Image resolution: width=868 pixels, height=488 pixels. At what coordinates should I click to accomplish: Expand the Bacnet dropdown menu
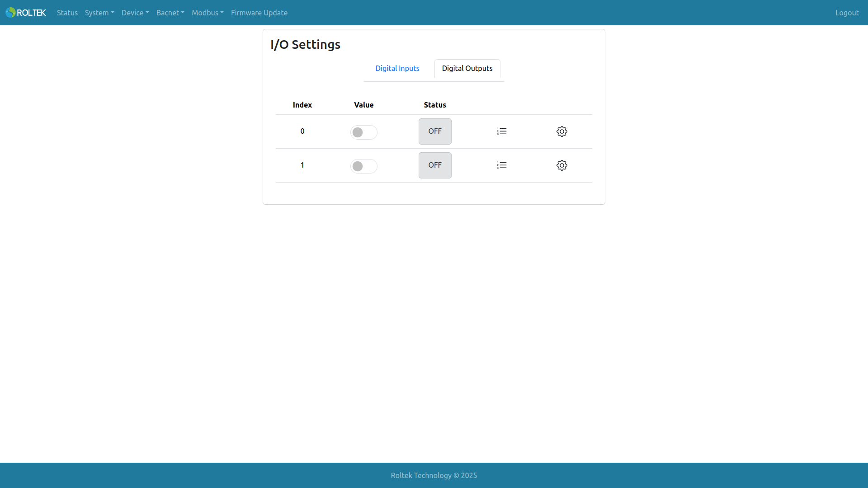point(170,13)
